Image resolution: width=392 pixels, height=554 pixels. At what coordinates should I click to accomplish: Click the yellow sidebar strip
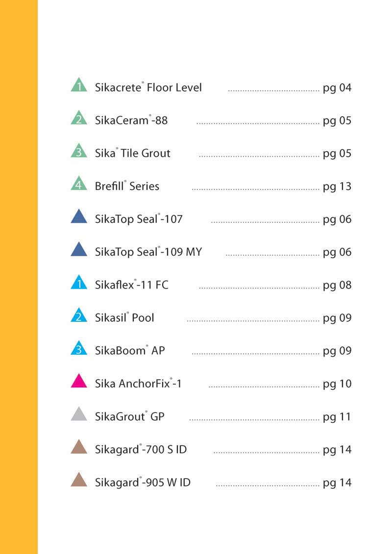click(x=19, y=277)
